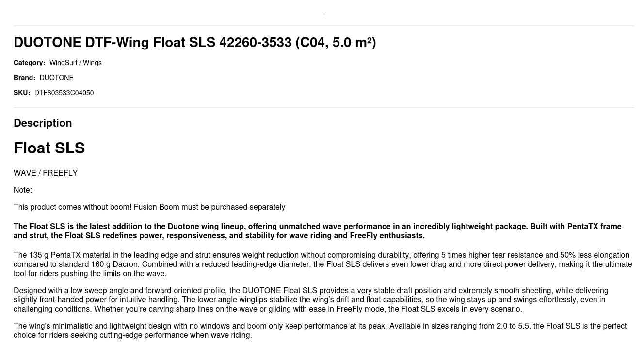Click the Note: label text
The image size is (644, 362).
tap(23, 190)
